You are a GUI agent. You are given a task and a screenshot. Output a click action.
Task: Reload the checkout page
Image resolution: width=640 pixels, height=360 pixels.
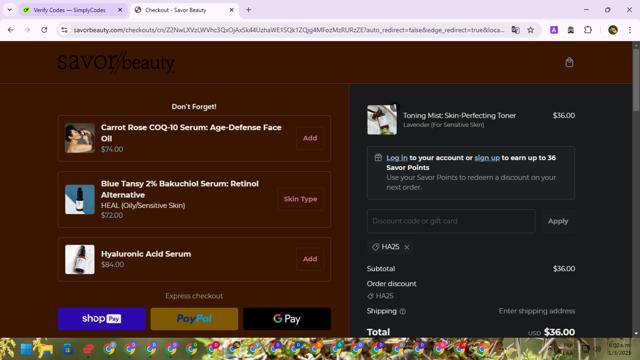point(44,30)
